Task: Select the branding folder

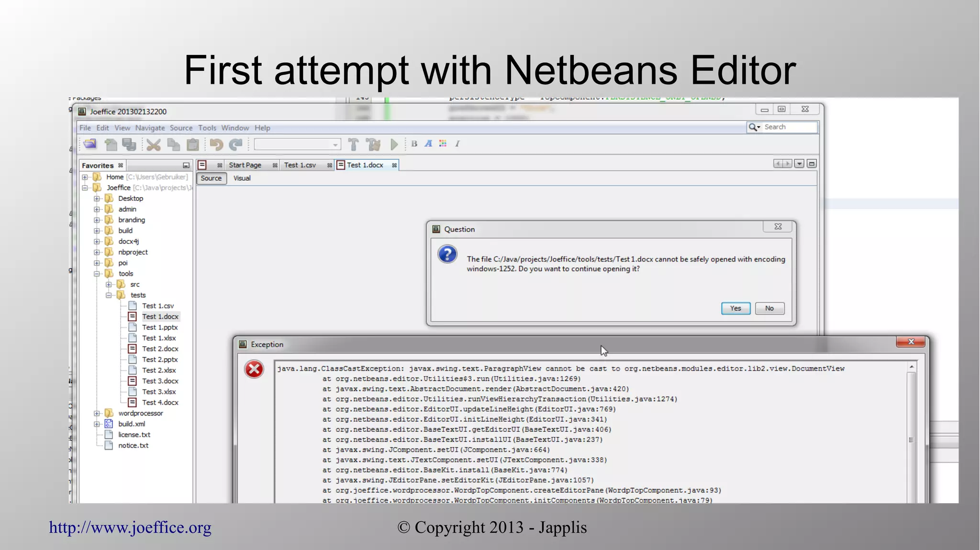Action: [x=132, y=220]
